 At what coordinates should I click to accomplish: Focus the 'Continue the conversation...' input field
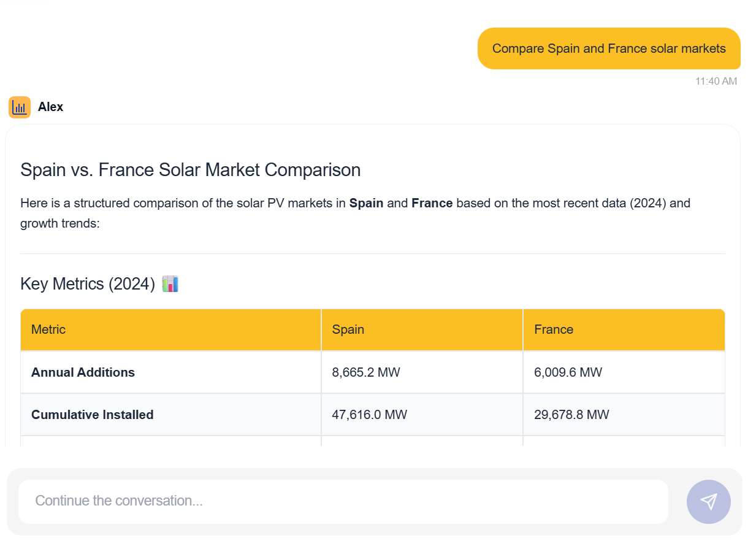coord(343,501)
